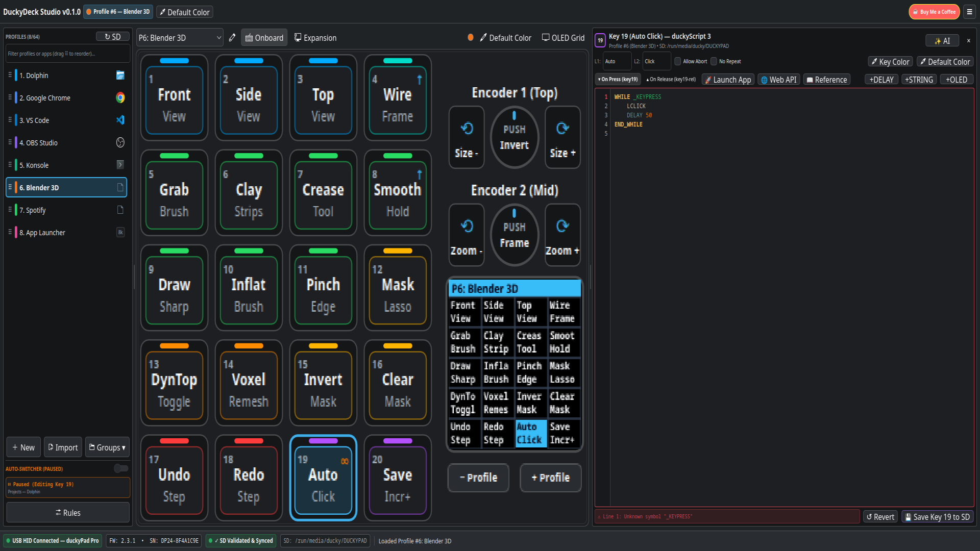Switch to the Expansion tab
The width and height of the screenshot is (980, 551).
click(315, 38)
